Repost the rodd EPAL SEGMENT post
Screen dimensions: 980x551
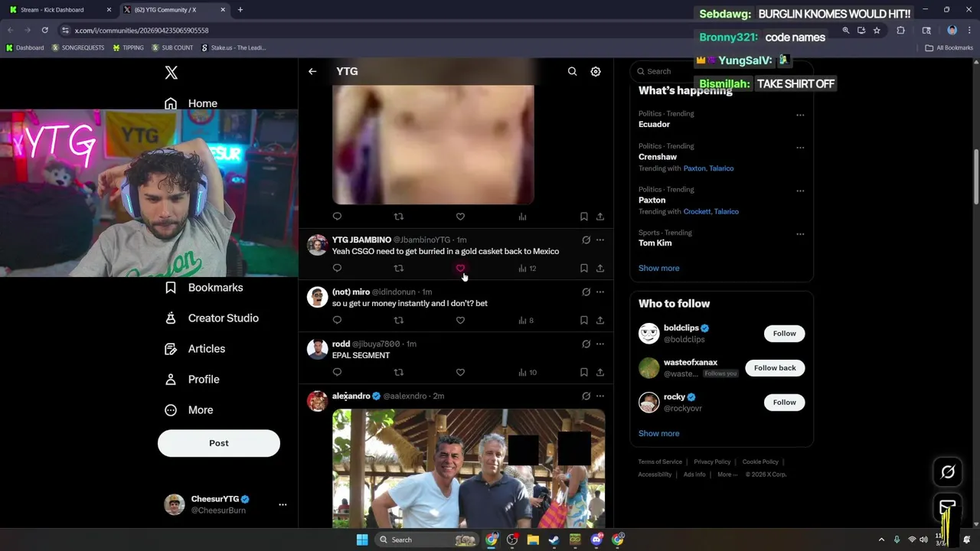click(x=398, y=373)
